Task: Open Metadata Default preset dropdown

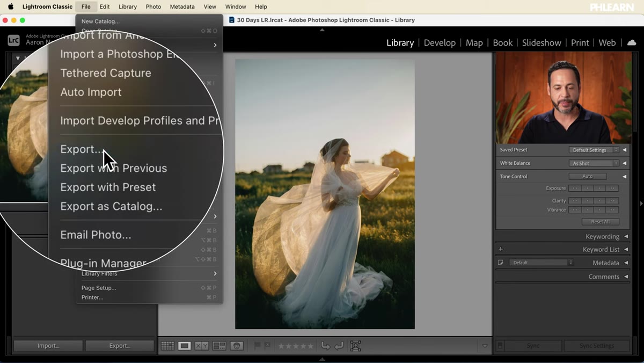Action: tap(542, 263)
